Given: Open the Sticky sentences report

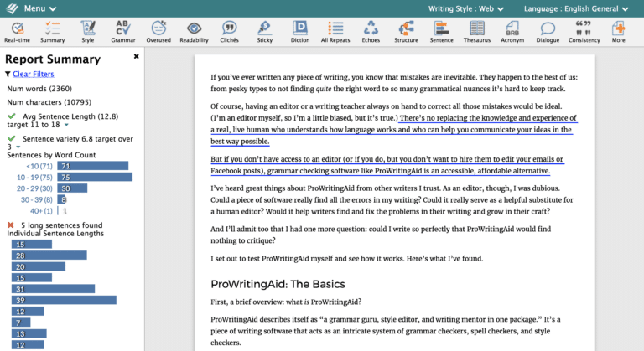Looking at the screenshot, I should coord(264,32).
